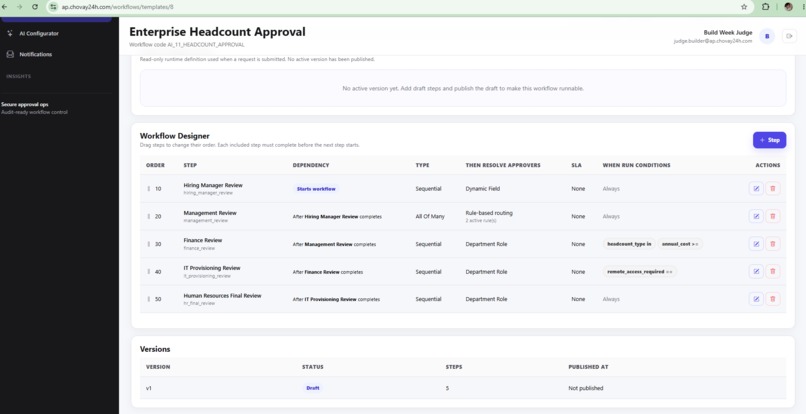Screen dimensions: 806x414
Task: Delete the Human Resources Final Review step
Action: pos(773,299)
